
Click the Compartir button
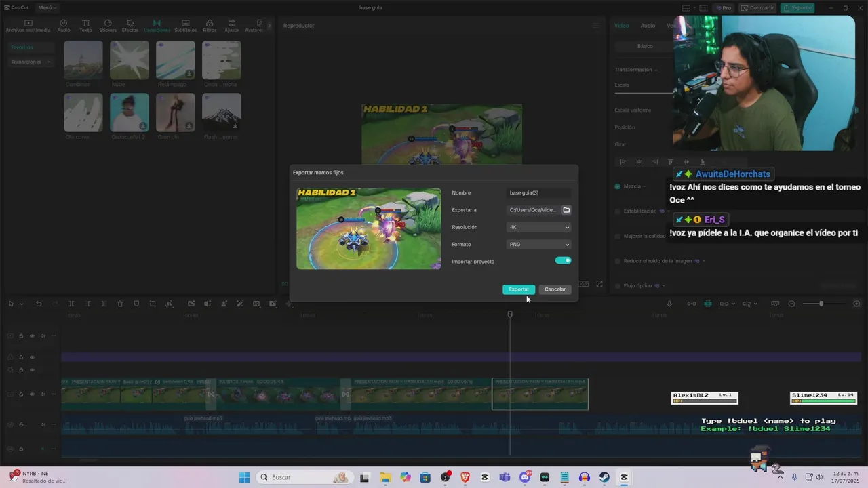(x=757, y=8)
